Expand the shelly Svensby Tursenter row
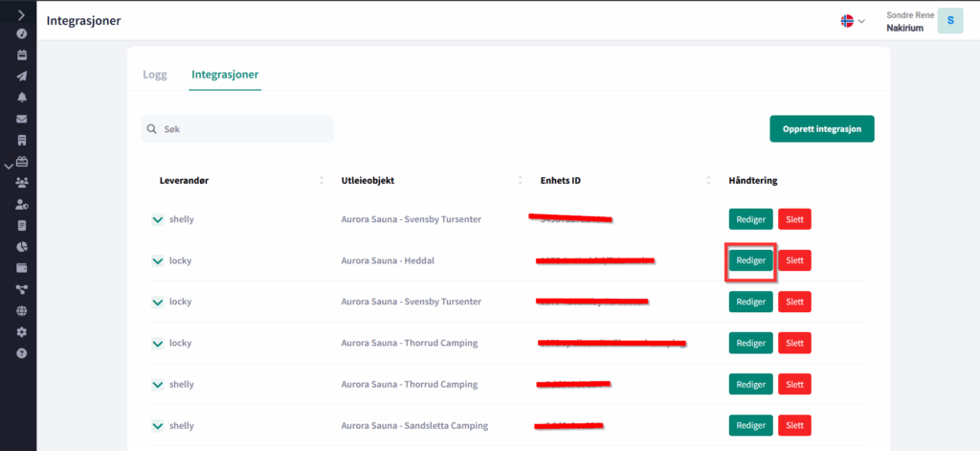Viewport: 980px width, 451px height. tap(158, 219)
